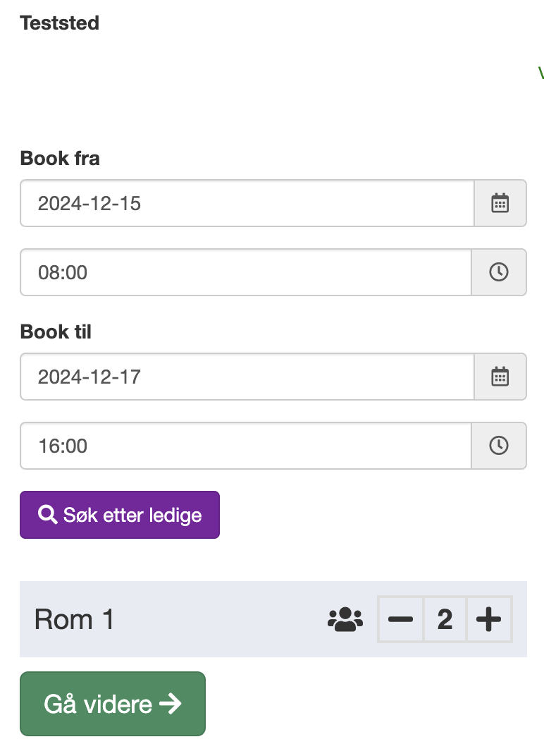Viewport: 544px width, 756px height.
Task: Click the Book til label
Action: [56, 331]
